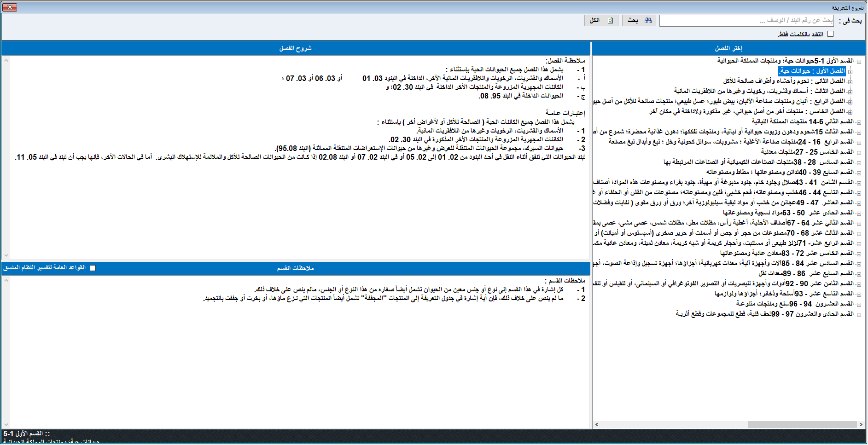Close the شروح التعريفة window
The width and height of the screenshot is (868, 445).
point(10,7)
